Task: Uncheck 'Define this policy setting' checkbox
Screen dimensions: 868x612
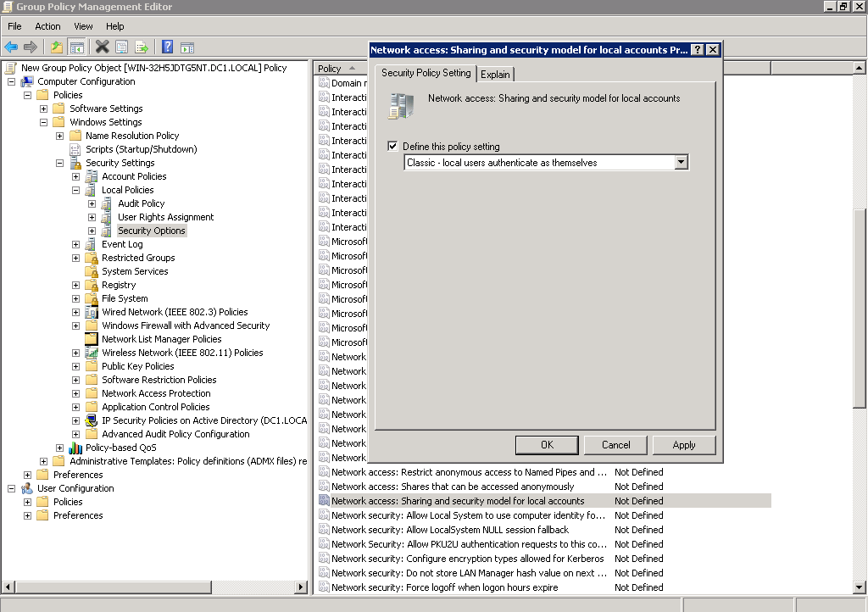Action: [x=392, y=146]
